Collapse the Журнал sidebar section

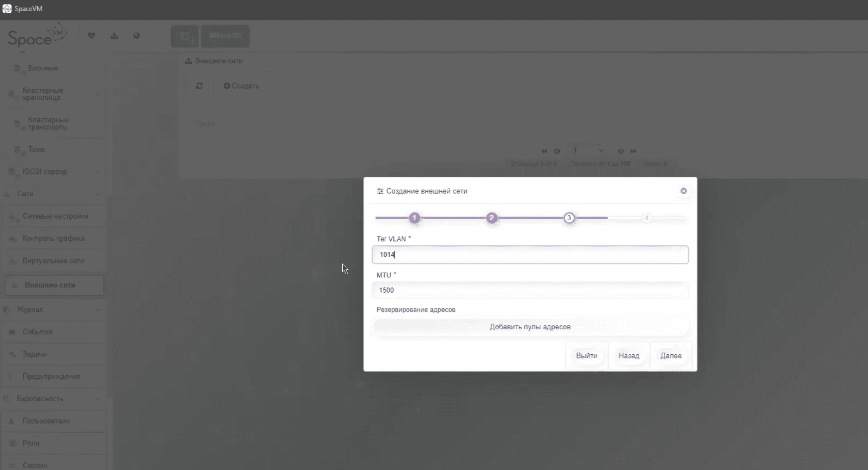[x=98, y=310]
